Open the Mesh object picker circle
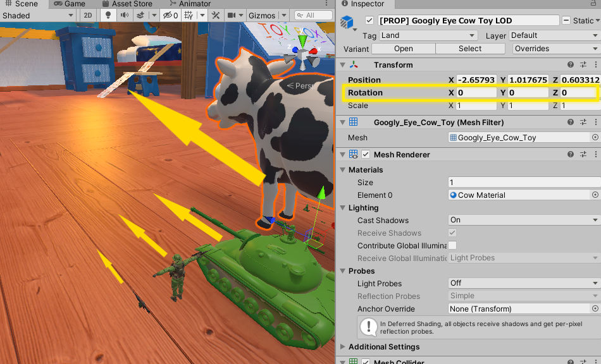This screenshot has height=364, width=601. (595, 137)
